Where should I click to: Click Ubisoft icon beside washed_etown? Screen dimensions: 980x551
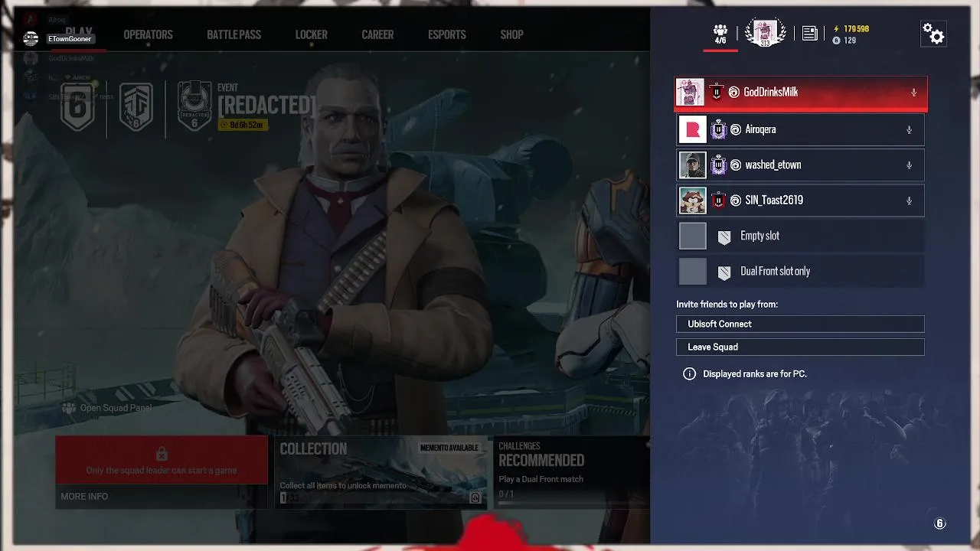[x=736, y=165]
